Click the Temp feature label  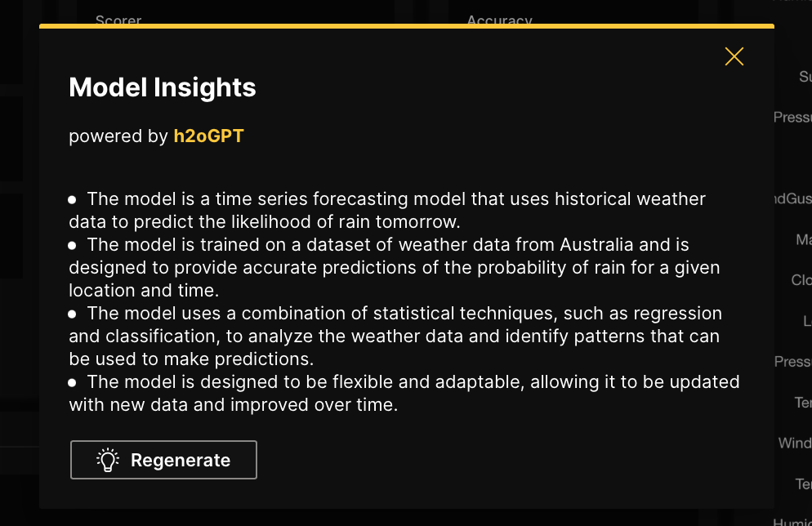[x=802, y=403]
